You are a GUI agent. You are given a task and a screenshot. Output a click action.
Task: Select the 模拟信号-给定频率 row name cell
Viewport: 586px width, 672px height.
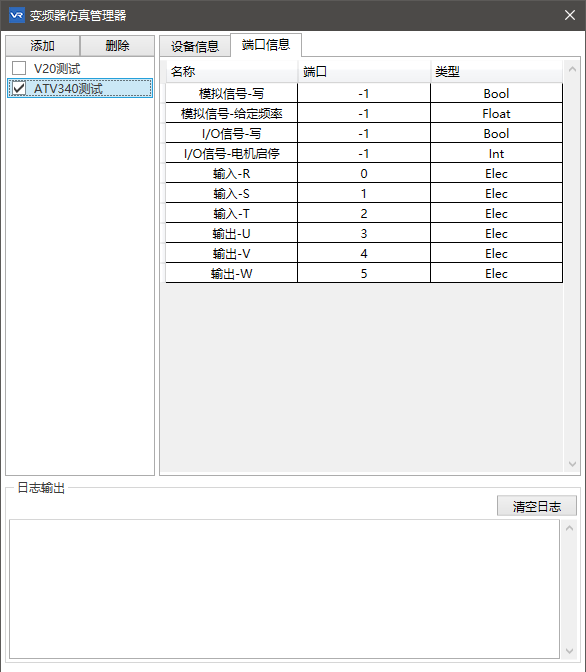[x=231, y=114]
